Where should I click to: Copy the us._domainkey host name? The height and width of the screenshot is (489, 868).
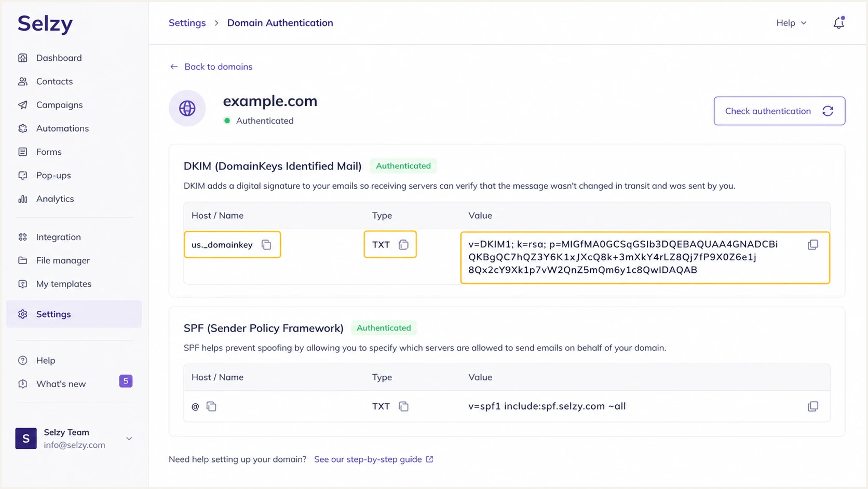click(266, 245)
